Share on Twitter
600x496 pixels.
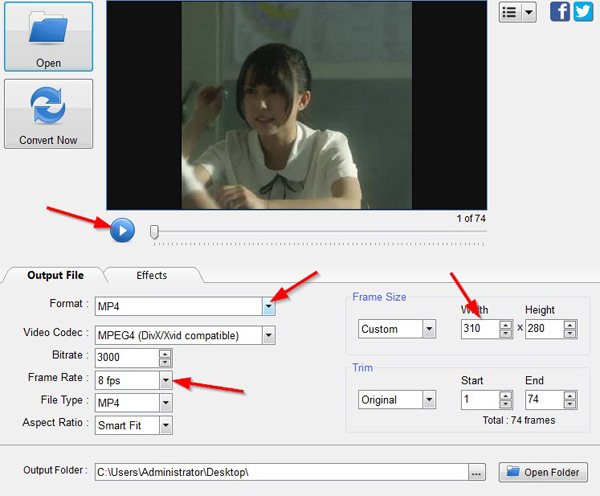coord(583,11)
